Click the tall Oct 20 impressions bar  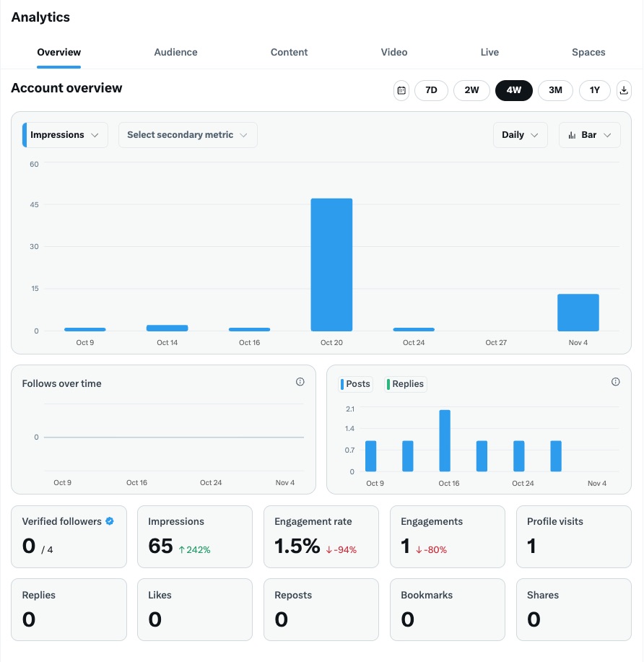click(331, 264)
